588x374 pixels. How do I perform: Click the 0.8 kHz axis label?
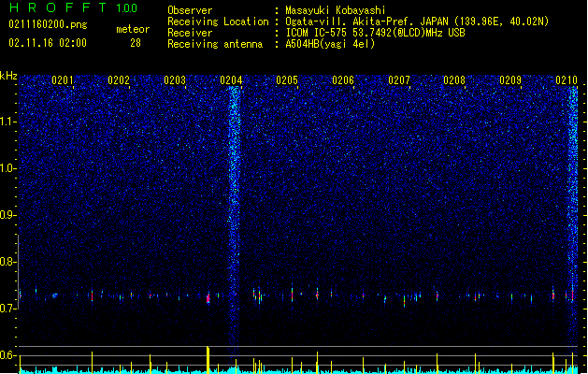pyautogui.click(x=8, y=262)
